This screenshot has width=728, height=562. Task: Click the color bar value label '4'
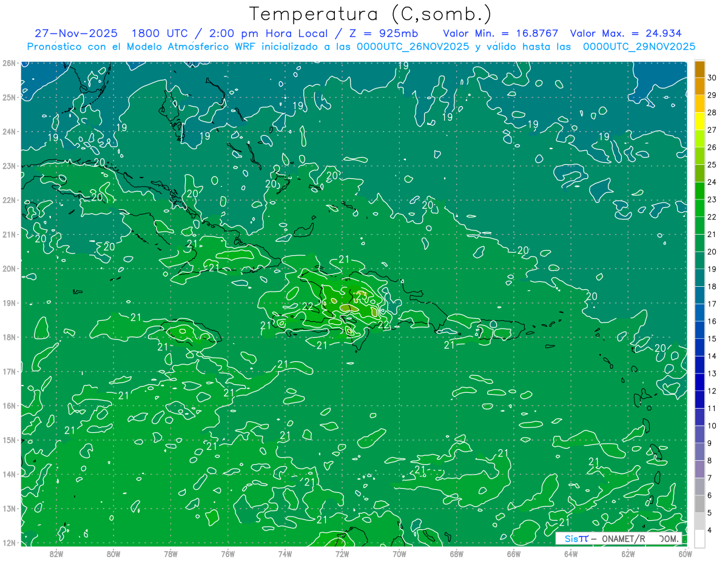710,530
